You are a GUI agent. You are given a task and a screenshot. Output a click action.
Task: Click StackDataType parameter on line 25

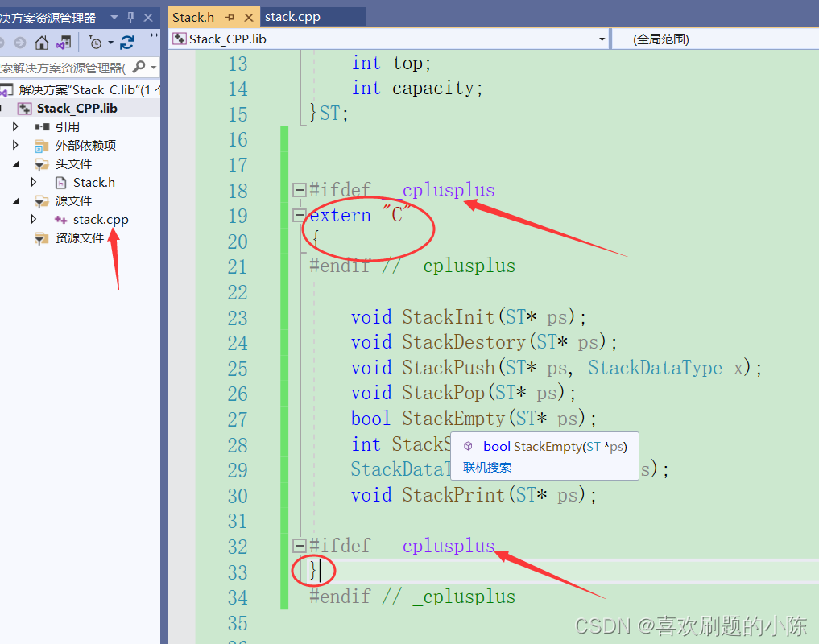click(655, 368)
